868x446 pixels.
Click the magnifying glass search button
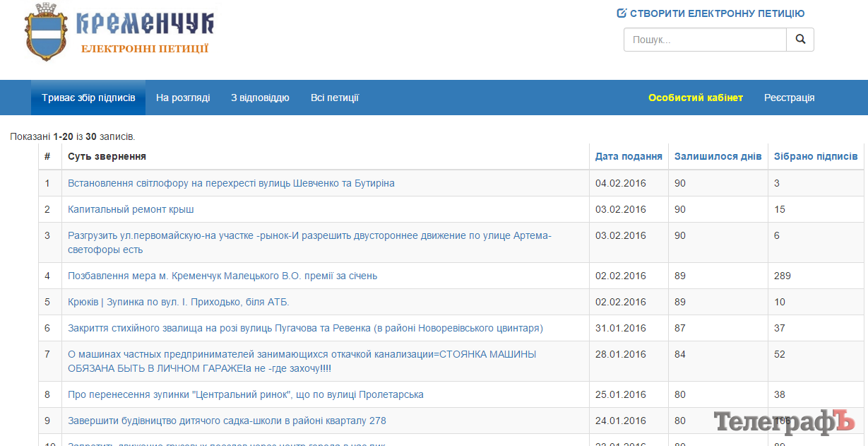pos(800,40)
